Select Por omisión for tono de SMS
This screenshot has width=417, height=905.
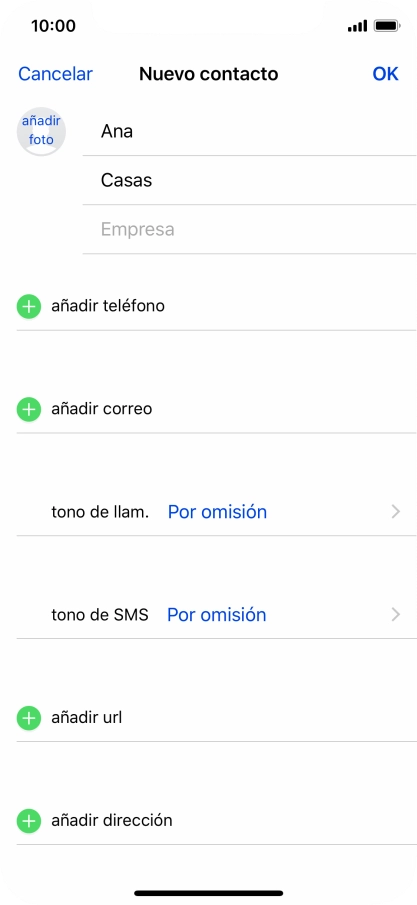217,615
